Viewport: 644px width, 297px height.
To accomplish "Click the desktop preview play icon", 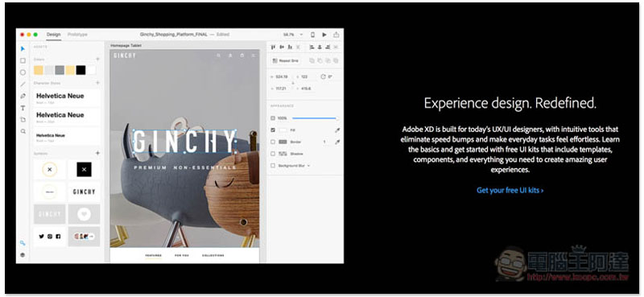I will click(x=324, y=35).
